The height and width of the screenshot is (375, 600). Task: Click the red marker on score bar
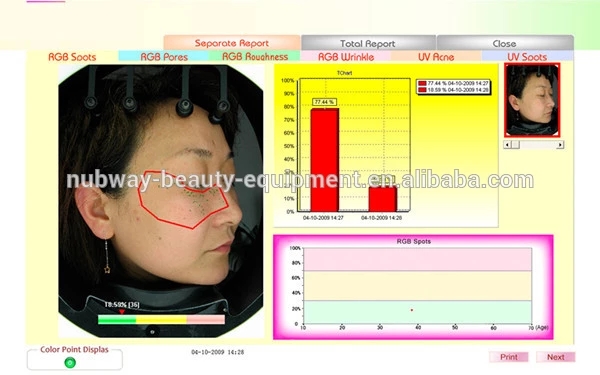(x=122, y=311)
